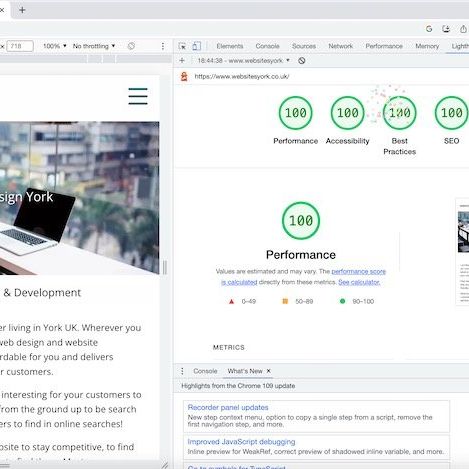Open the See calculator link

click(359, 282)
